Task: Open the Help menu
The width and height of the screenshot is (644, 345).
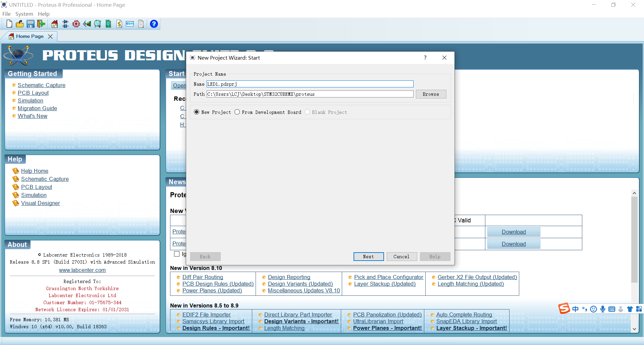Action: (x=44, y=14)
